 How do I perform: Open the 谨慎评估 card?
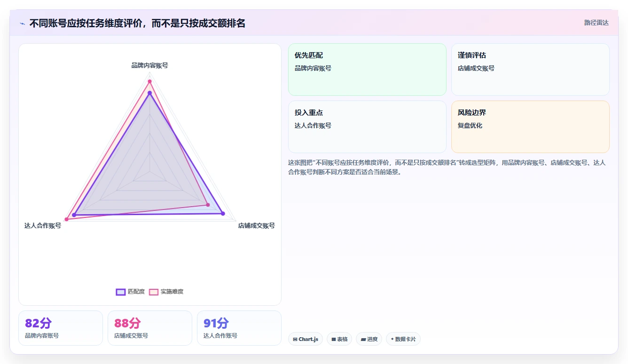[530, 70]
